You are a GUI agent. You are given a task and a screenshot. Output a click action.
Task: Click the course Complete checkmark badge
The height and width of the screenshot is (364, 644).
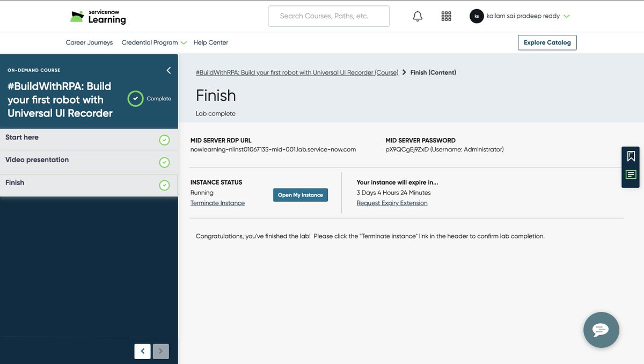pyautogui.click(x=136, y=98)
